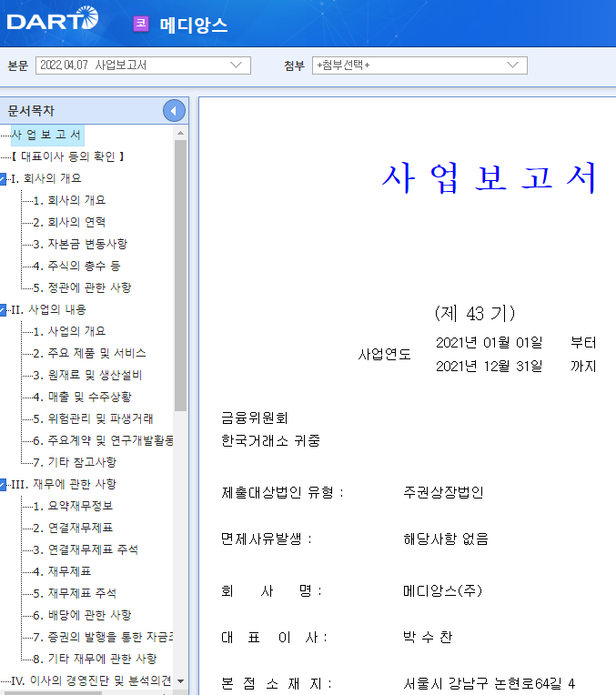Image resolution: width=616 pixels, height=695 pixels.
Task: Open 3. 연결재무제표 주석 section
Action: (86, 549)
